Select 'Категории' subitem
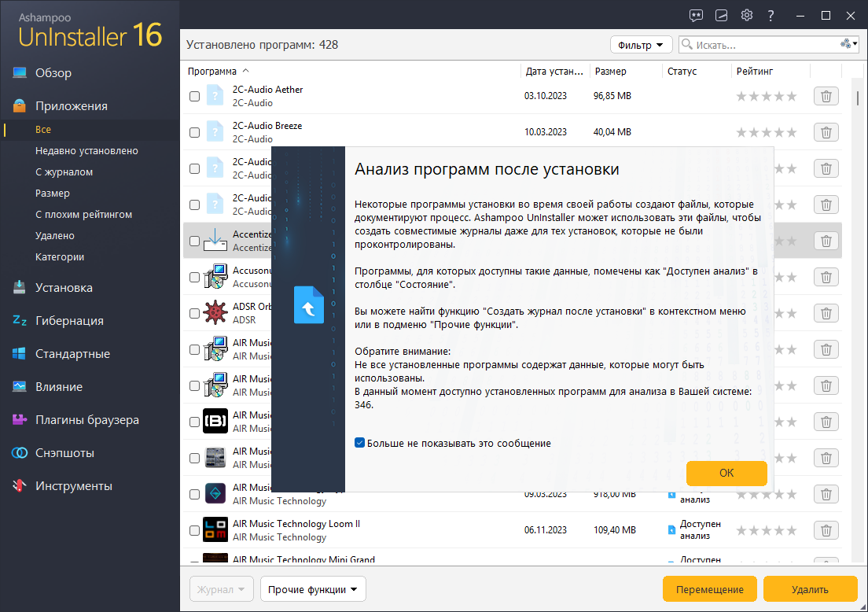868x612 pixels. (x=60, y=257)
